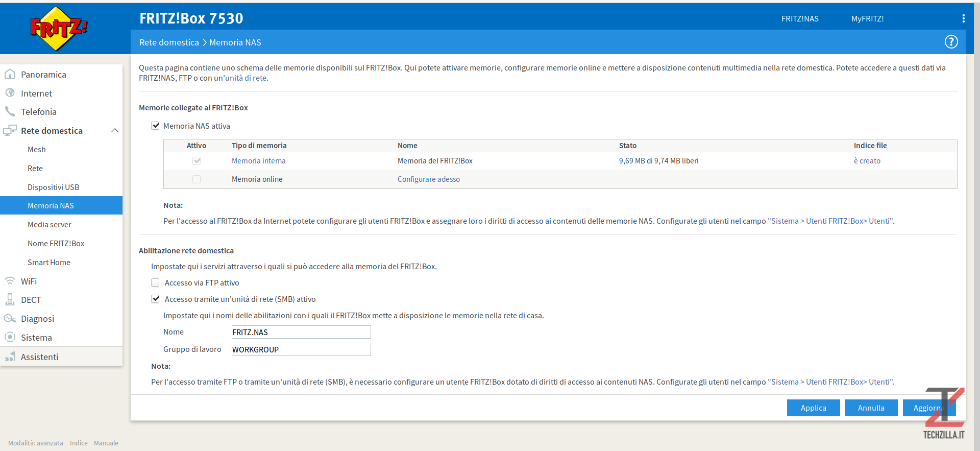This screenshot has height=451, width=980.
Task: Disable SMB network drive access checkbox
Action: [x=155, y=299]
